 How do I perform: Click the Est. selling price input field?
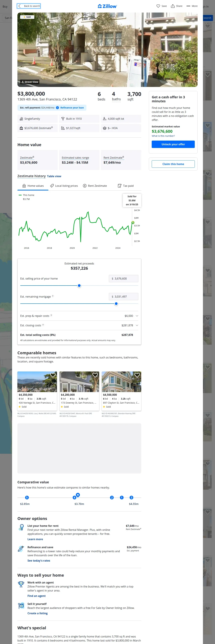pos(123,279)
